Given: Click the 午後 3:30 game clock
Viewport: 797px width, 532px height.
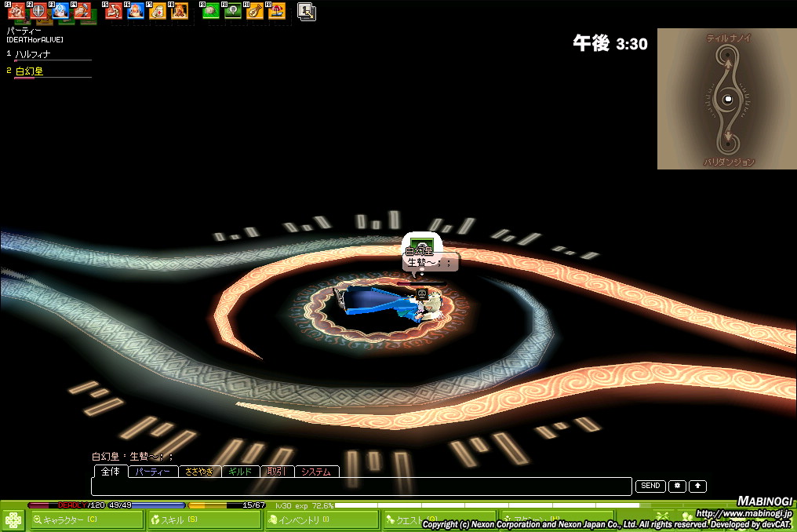Looking at the screenshot, I should pyautogui.click(x=610, y=43).
